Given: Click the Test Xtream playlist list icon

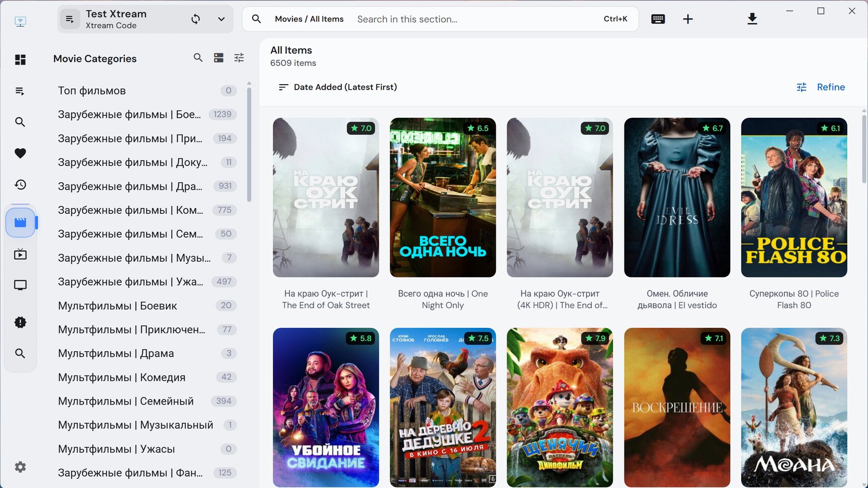Looking at the screenshot, I should (69, 19).
